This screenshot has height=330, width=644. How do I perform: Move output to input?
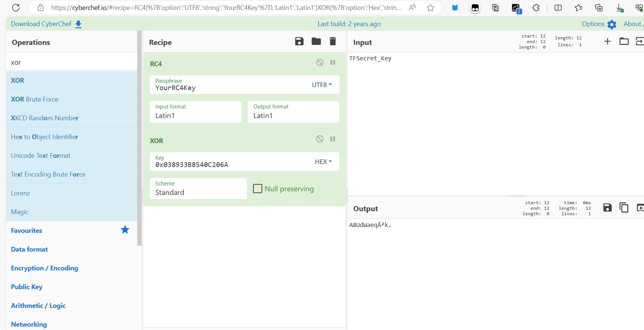pyautogui.click(x=640, y=207)
